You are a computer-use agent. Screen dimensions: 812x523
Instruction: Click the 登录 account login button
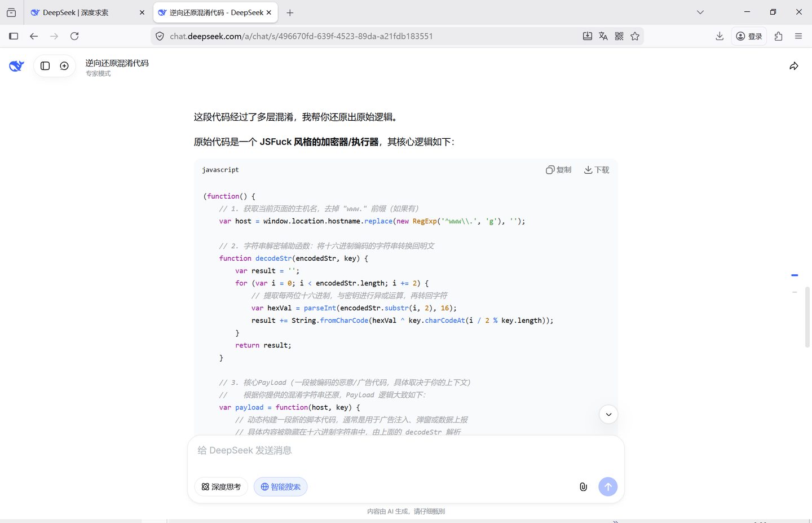pos(749,36)
